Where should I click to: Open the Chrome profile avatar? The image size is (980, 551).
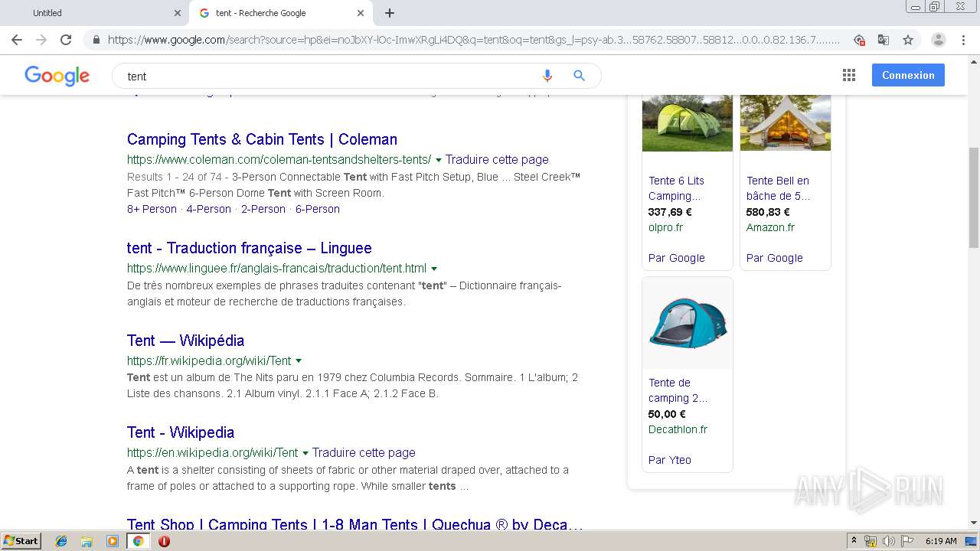tap(939, 40)
